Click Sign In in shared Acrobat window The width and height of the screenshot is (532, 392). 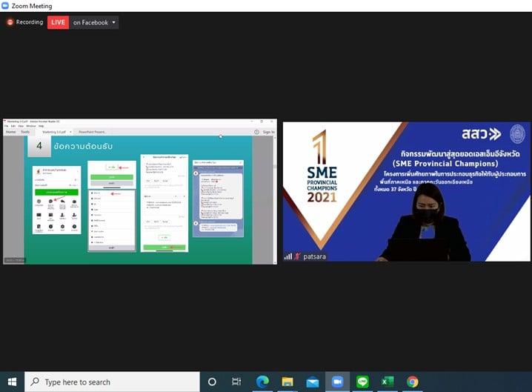coord(268,132)
